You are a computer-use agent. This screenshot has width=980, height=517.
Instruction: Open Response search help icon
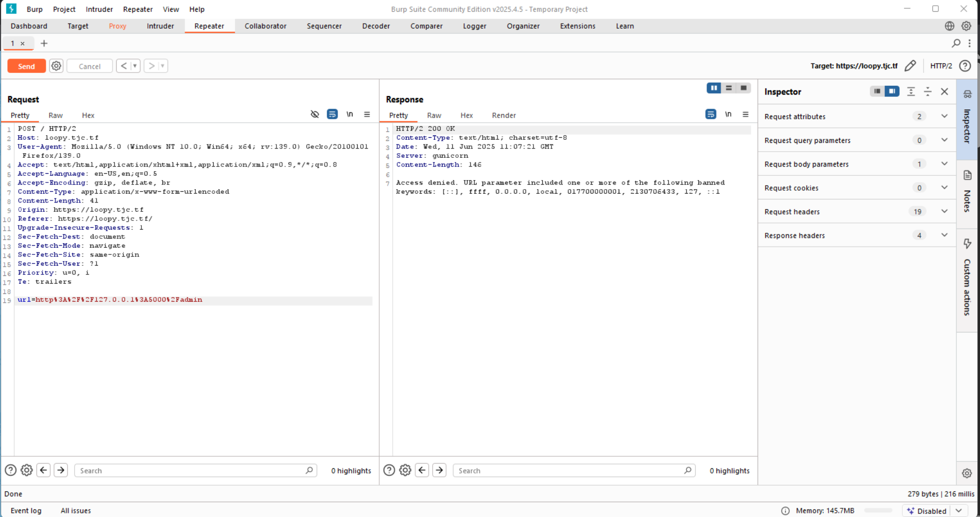pos(389,470)
